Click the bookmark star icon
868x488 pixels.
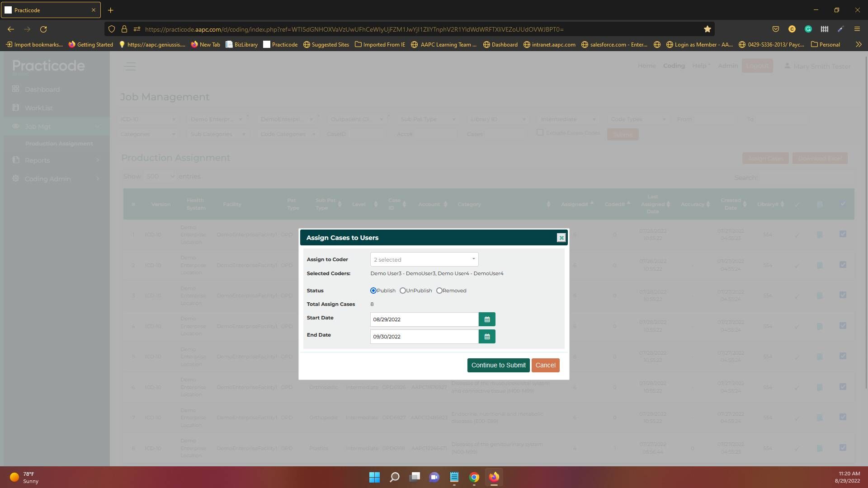tap(707, 29)
